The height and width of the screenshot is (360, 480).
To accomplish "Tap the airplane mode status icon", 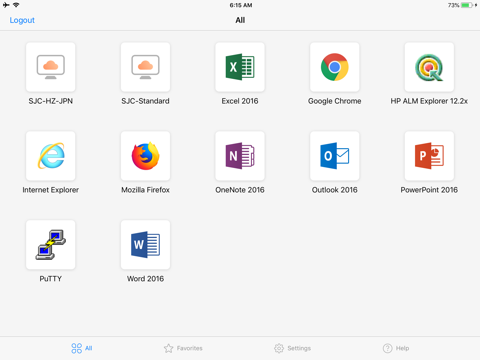I will click(6, 5).
